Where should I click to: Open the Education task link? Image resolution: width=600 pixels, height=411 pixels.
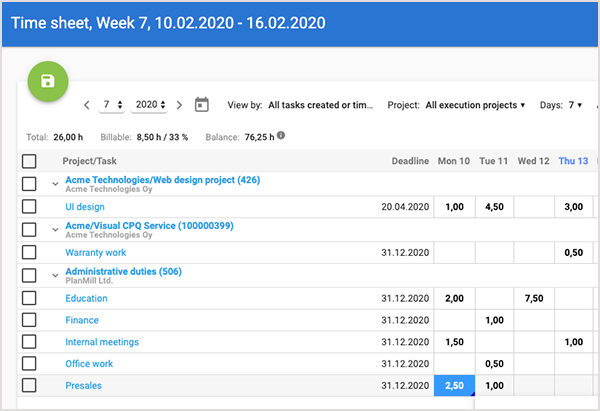pyautogui.click(x=86, y=298)
